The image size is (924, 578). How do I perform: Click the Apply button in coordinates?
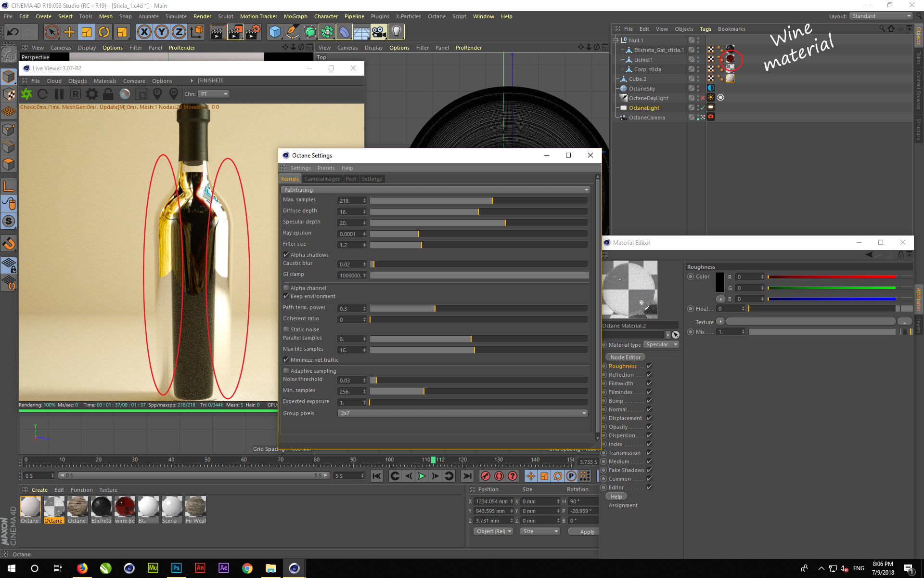(x=587, y=532)
